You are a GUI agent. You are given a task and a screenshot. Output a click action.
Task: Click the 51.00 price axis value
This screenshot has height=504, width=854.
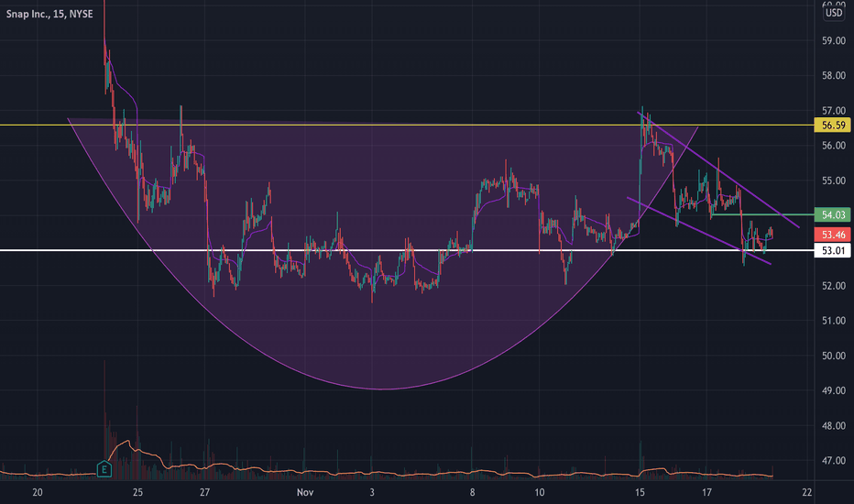point(834,321)
